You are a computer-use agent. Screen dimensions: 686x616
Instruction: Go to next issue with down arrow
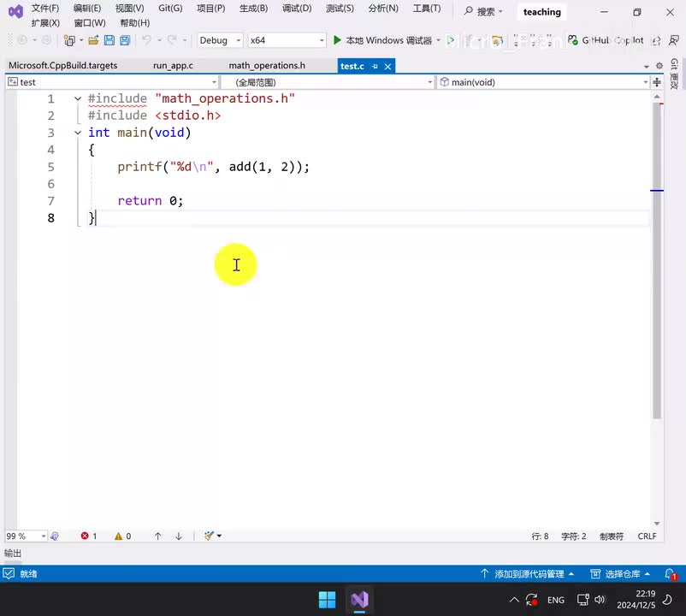click(x=179, y=536)
